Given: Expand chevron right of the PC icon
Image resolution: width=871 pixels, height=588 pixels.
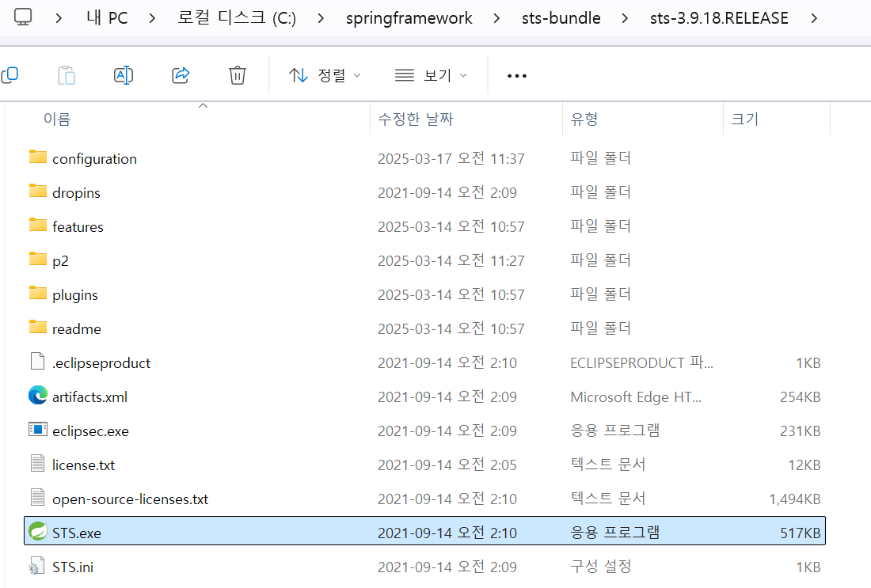Looking at the screenshot, I should pos(59,18).
